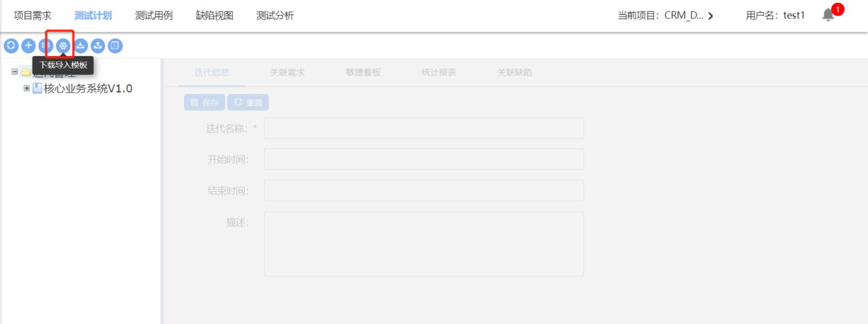Viewport: 868px width, 324px height.
Task: Open the notification bell with badge
Action: 828,15
